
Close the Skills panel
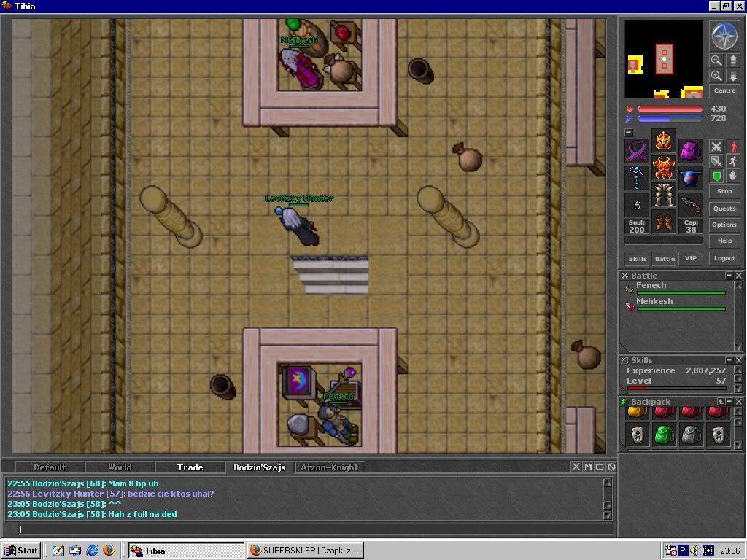click(738, 360)
